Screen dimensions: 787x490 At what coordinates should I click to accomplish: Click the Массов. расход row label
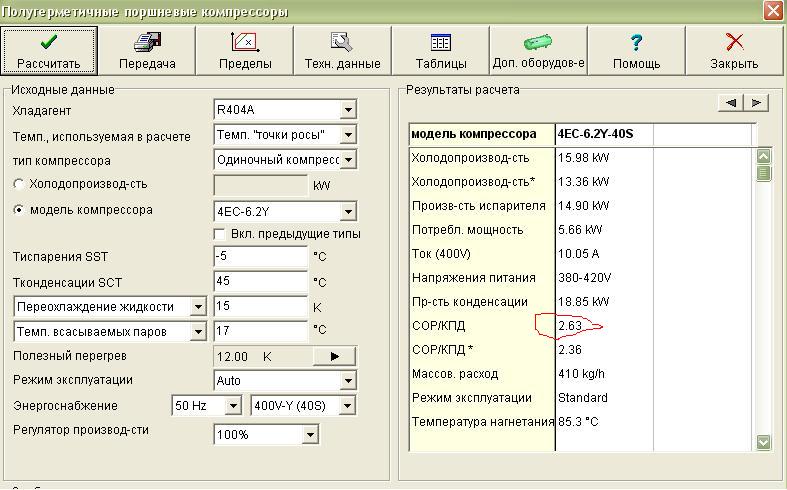[455, 374]
